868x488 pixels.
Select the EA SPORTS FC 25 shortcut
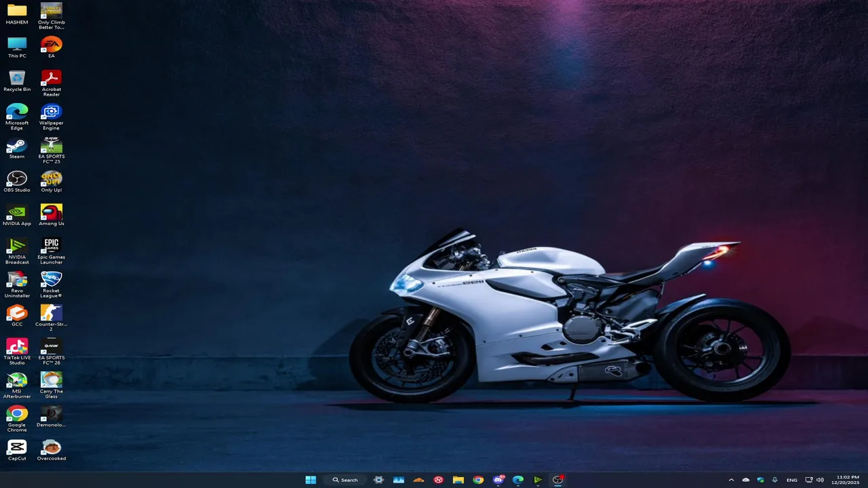pos(52,150)
